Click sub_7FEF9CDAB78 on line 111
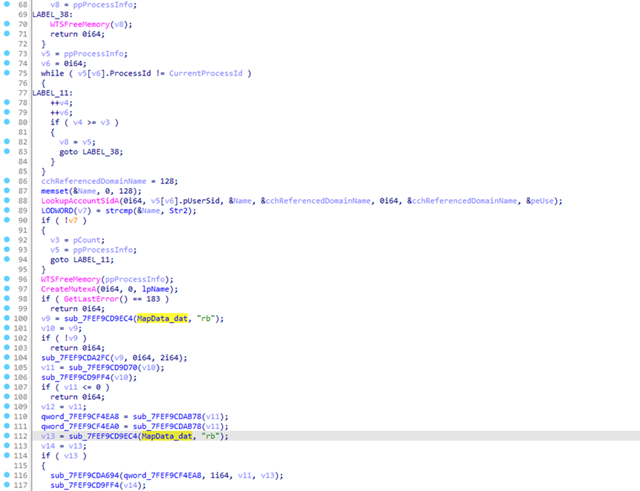This screenshot has height=491, width=640. [x=167, y=427]
